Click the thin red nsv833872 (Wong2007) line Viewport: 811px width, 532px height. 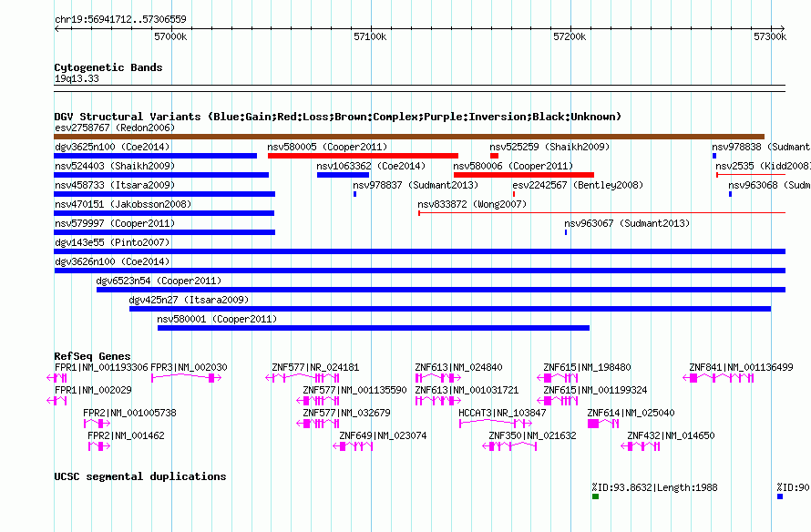pyautogui.click(x=601, y=212)
